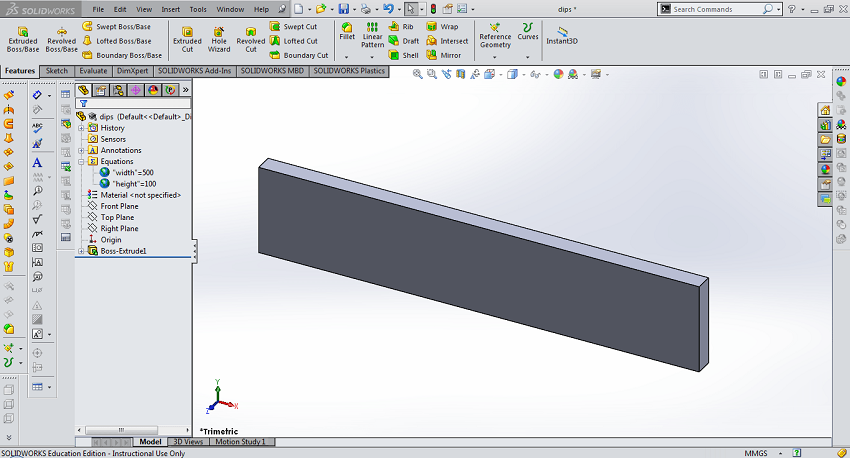This screenshot has width=850, height=458.
Task: Select the Origin item in tree
Action: coord(105,240)
